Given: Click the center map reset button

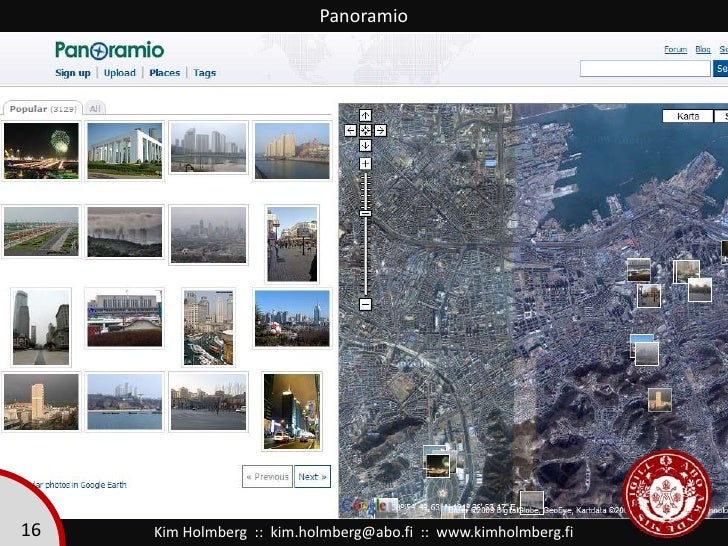Looking at the screenshot, I should (x=365, y=130).
